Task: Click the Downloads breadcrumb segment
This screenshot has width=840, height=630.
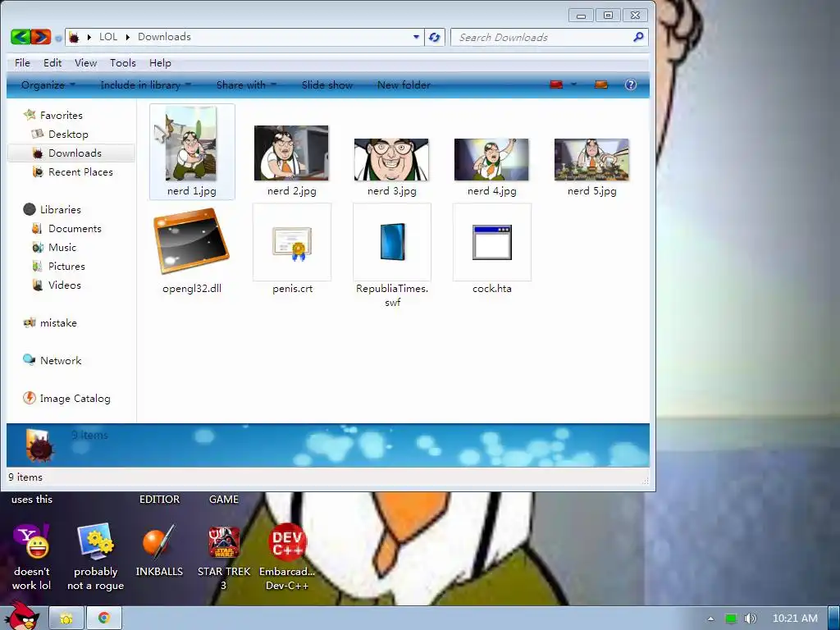Action: pyautogui.click(x=164, y=37)
